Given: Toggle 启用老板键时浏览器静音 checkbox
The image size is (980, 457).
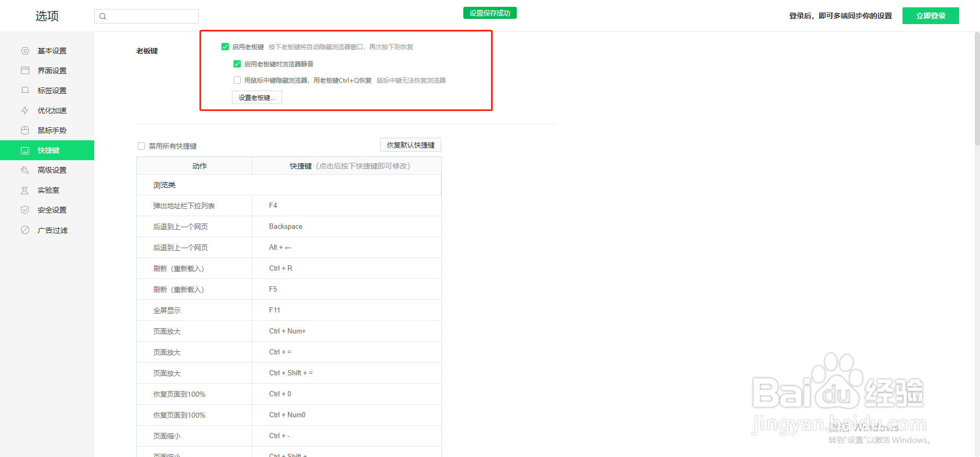Looking at the screenshot, I should coord(237,64).
